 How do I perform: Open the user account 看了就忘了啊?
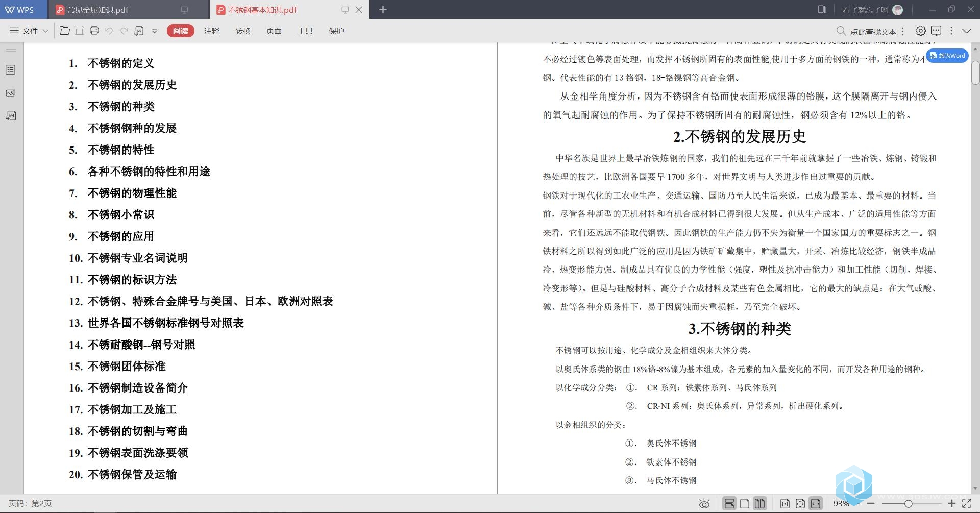pos(872,10)
